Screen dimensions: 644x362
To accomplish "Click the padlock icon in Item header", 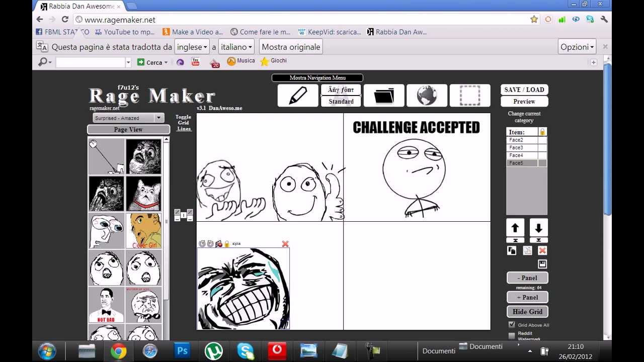I will (x=542, y=132).
